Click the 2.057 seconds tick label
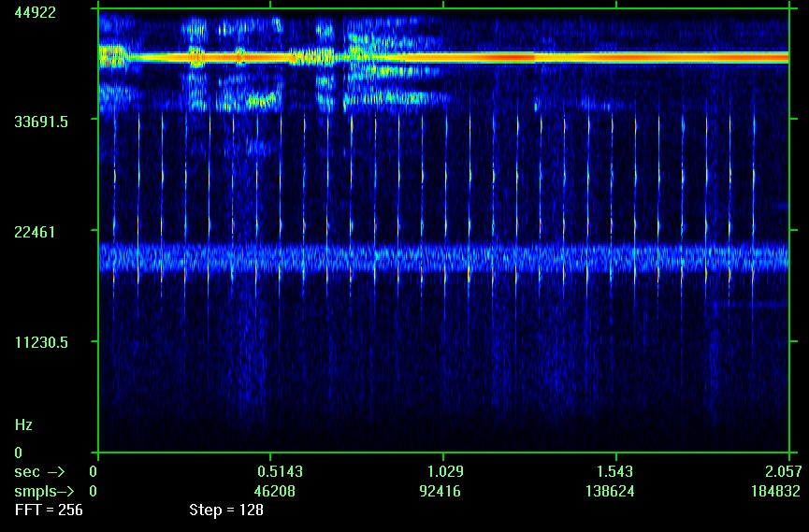 pyautogui.click(x=784, y=471)
